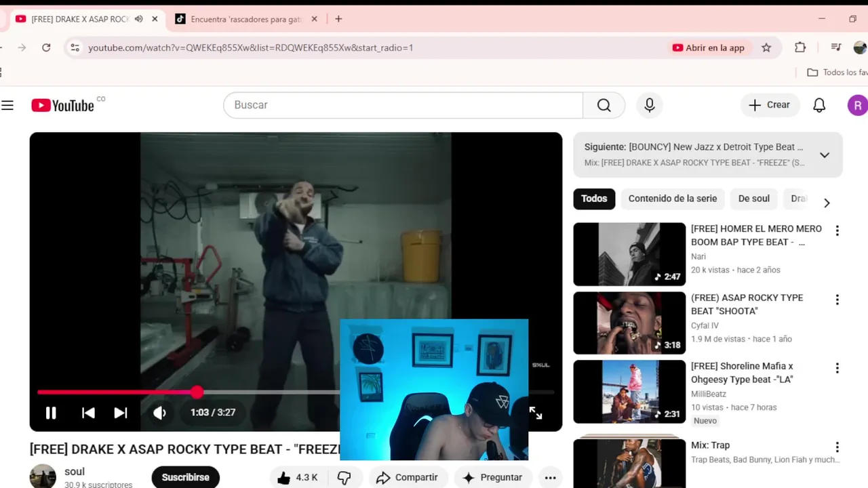Go to the YouTube home logo
This screenshot has width=868, height=488.
click(62, 105)
